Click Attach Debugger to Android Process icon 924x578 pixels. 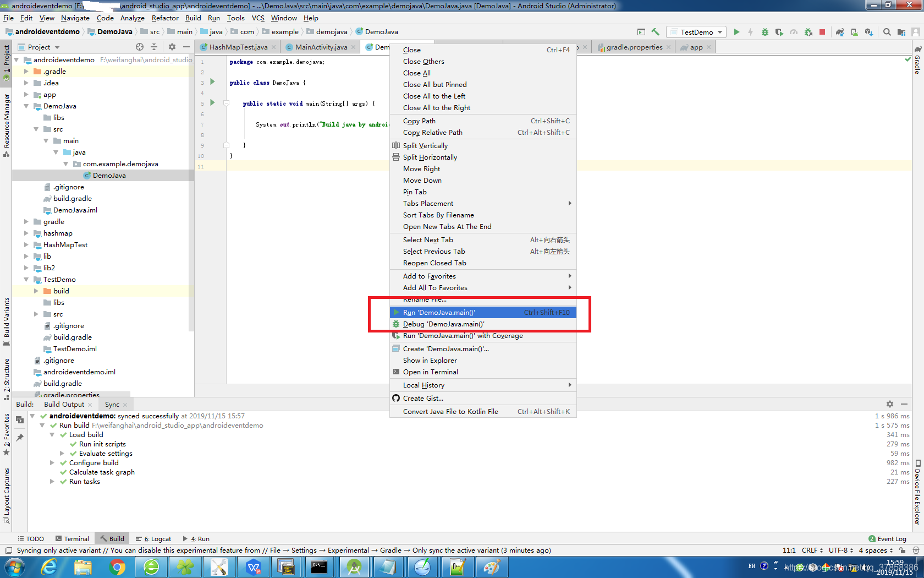pyautogui.click(x=808, y=32)
